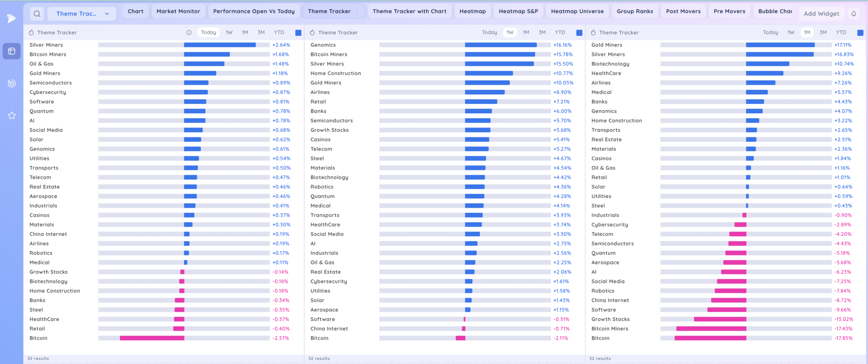868x364 pixels.
Task: Select YTD timeframe in middle tracker panel
Action: (560, 33)
